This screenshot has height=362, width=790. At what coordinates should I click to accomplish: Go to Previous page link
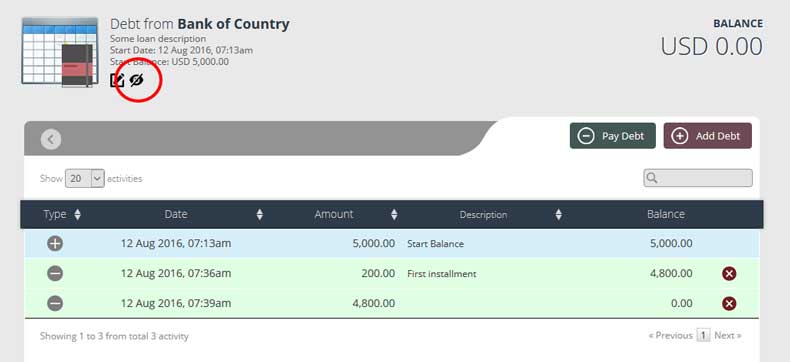671,335
